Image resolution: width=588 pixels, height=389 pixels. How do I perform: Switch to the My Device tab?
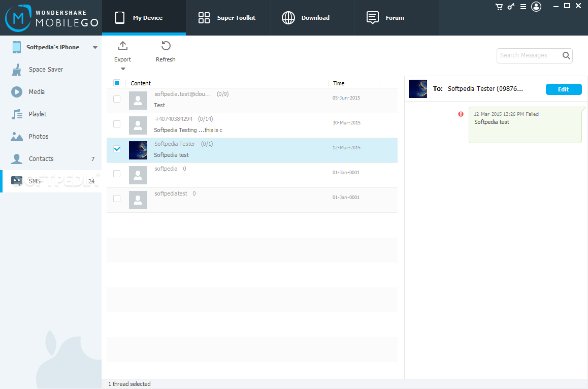[x=144, y=18]
